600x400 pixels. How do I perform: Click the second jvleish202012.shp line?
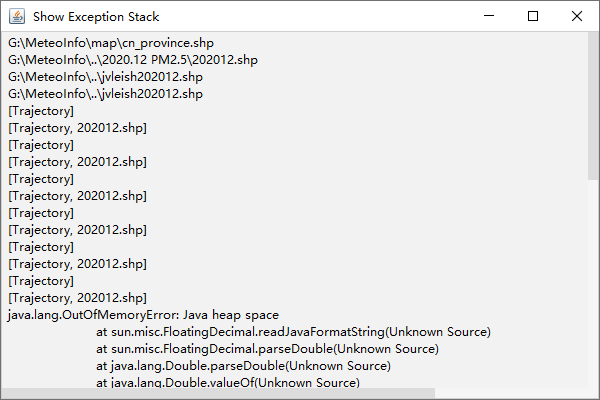pos(105,94)
